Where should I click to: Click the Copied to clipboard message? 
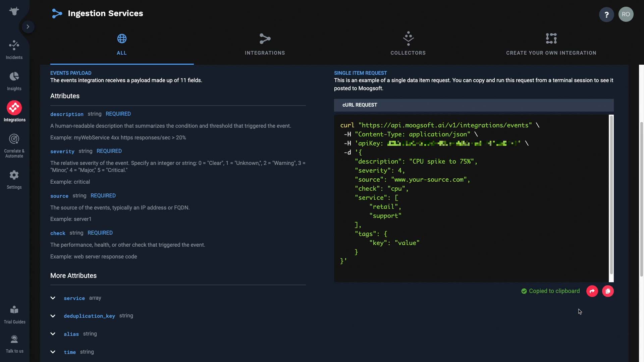[554, 291]
